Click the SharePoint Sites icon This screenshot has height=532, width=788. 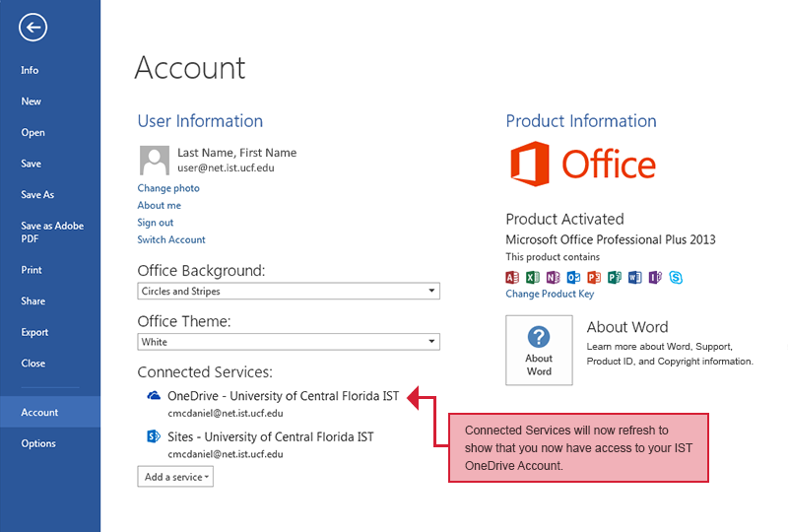pos(154,436)
